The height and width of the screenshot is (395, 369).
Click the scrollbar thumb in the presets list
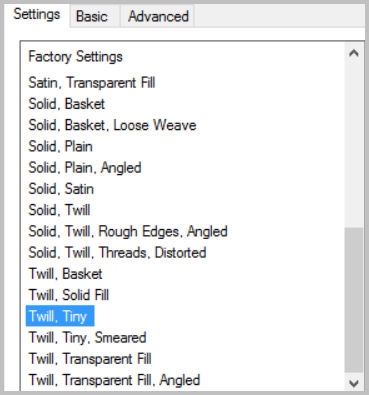click(x=354, y=300)
